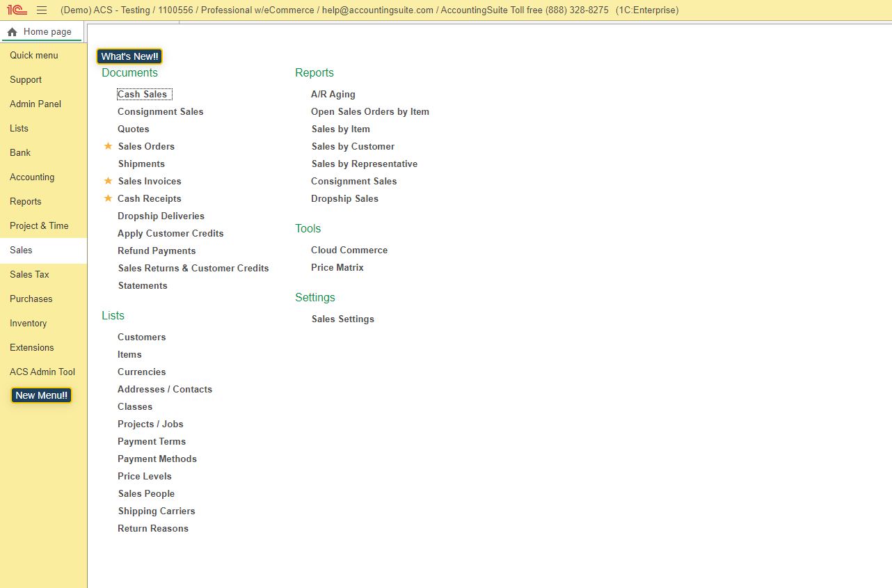Open Projects / Jobs list
The height and width of the screenshot is (588, 892).
(150, 424)
